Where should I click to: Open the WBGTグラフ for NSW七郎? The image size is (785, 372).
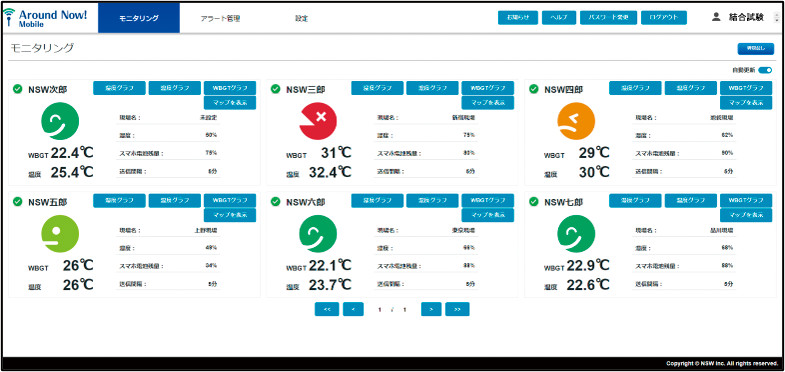coord(746,201)
